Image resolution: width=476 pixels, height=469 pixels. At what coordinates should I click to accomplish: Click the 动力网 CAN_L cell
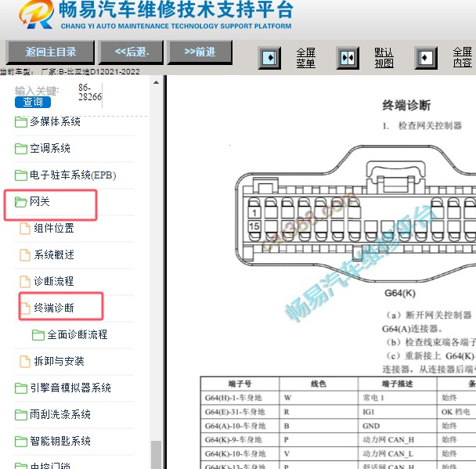point(398,453)
